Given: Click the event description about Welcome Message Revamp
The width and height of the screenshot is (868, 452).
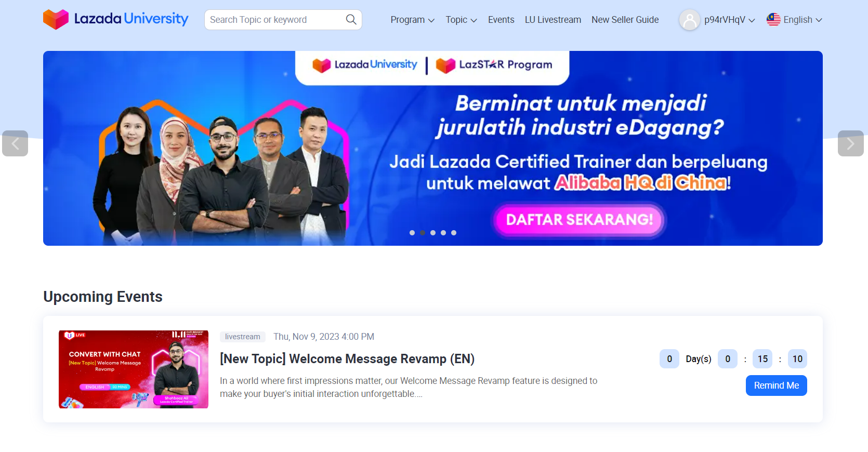Looking at the screenshot, I should pyautogui.click(x=409, y=387).
